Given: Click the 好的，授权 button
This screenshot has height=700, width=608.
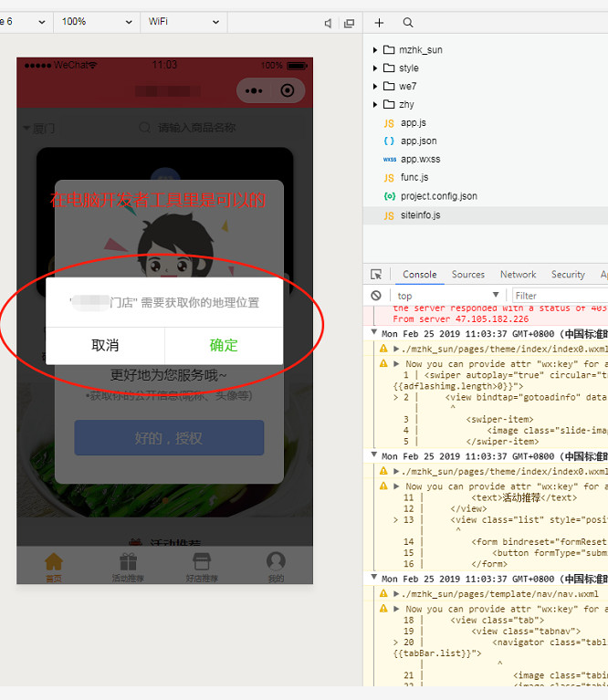Looking at the screenshot, I should pyautogui.click(x=169, y=438).
